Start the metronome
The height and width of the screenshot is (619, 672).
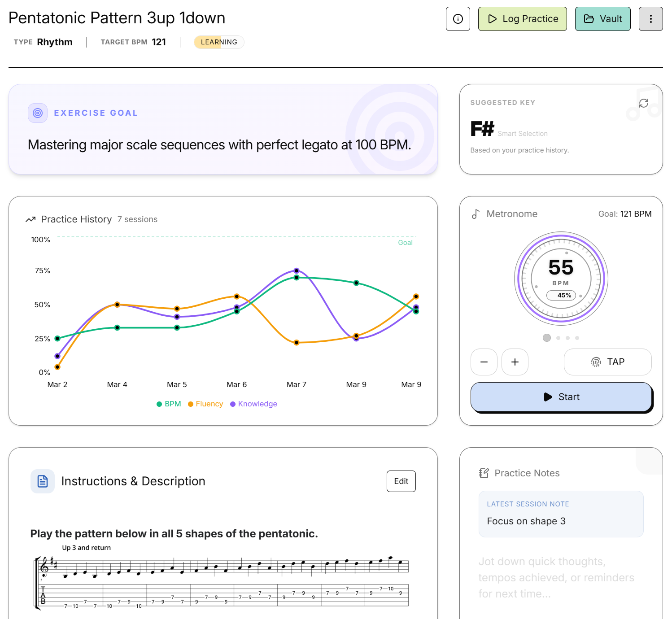[x=561, y=397]
